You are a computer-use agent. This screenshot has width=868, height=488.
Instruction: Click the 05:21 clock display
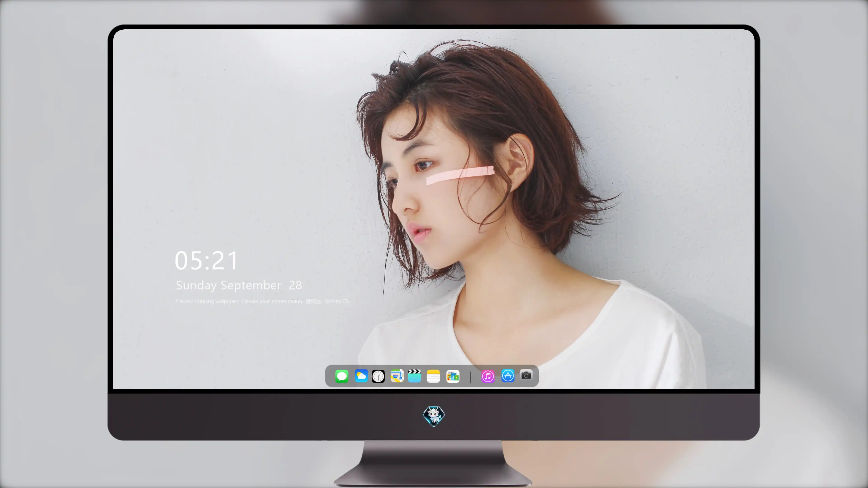206,260
